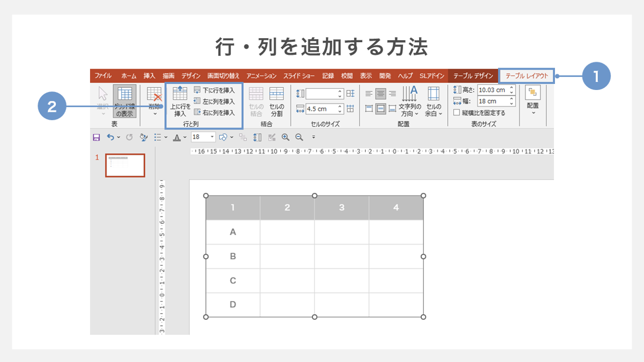The width and height of the screenshot is (644, 362).
Task: Click the bullet list icon
Action: click(158, 137)
